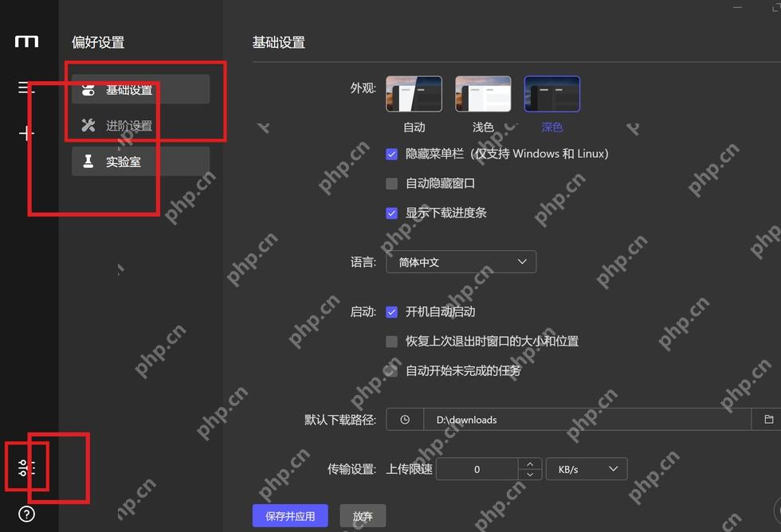Image resolution: width=781 pixels, height=532 pixels.
Task: Click the D:\downloads path field
Action: point(587,420)
